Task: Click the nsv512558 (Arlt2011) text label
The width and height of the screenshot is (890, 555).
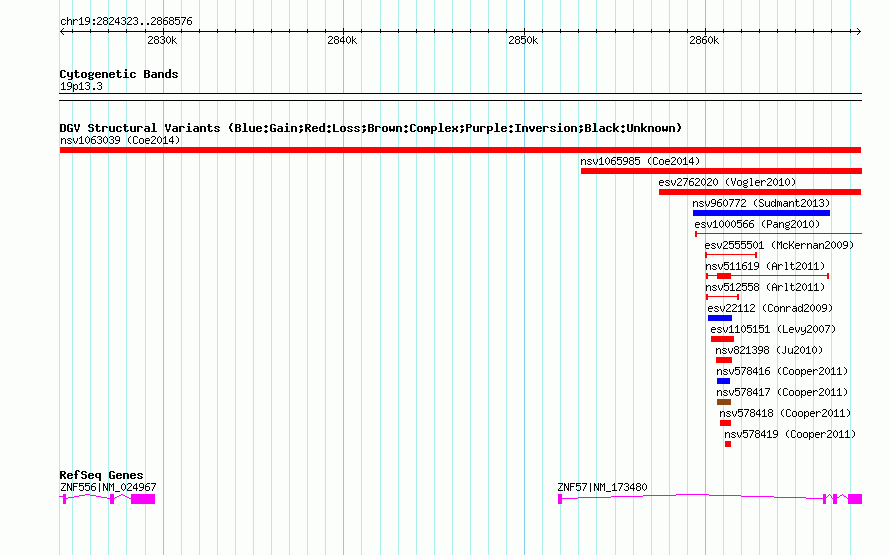Action: (x=765, y=287)
